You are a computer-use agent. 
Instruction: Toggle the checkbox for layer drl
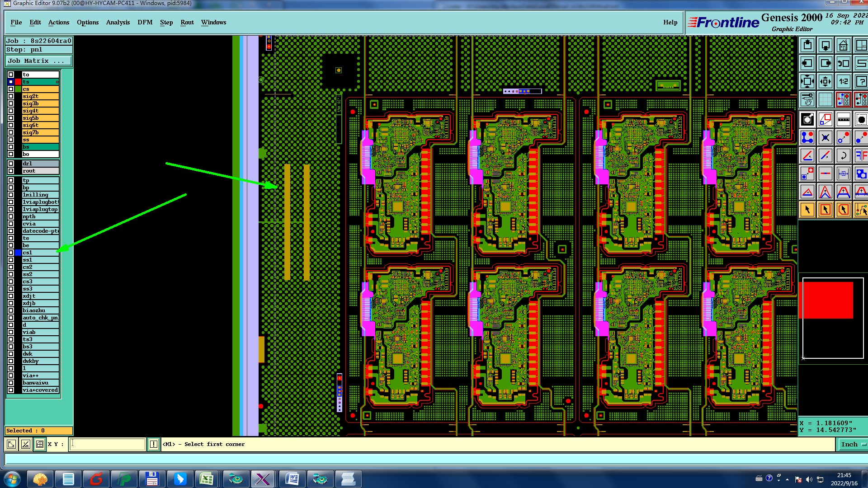[x=11, y=164]
